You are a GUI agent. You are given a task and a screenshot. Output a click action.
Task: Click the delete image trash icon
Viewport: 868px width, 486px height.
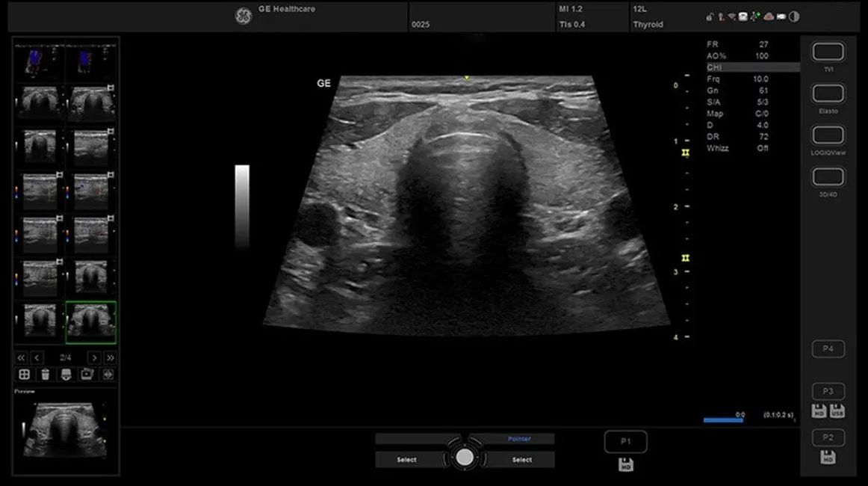click(45, 374)
